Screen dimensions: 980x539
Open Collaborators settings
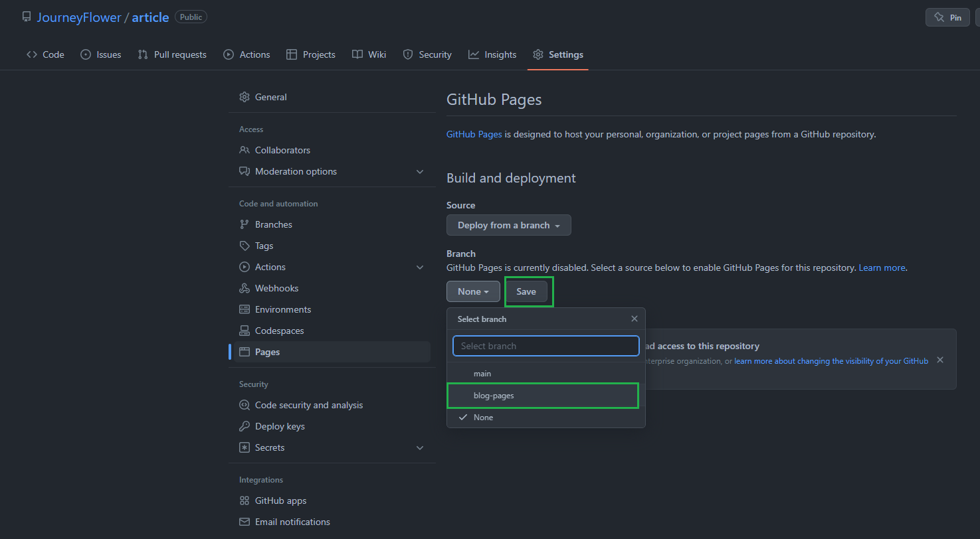(x=332, y=150)
